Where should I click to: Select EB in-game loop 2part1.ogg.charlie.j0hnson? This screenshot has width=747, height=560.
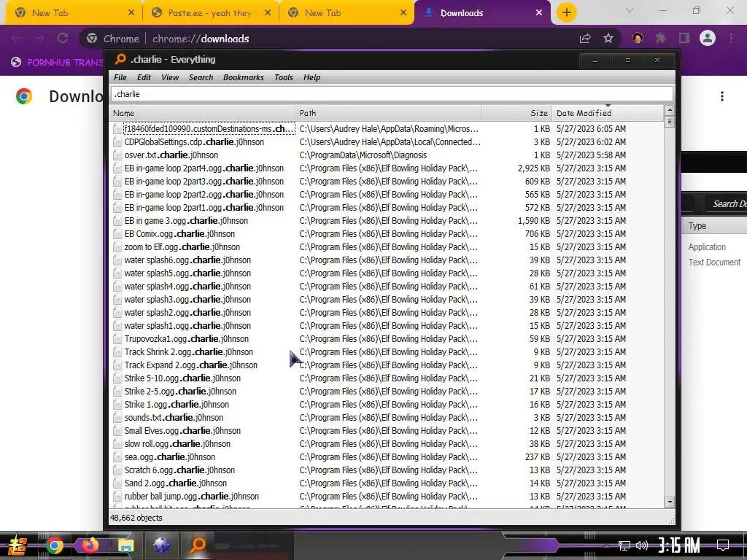click(204, 208)
